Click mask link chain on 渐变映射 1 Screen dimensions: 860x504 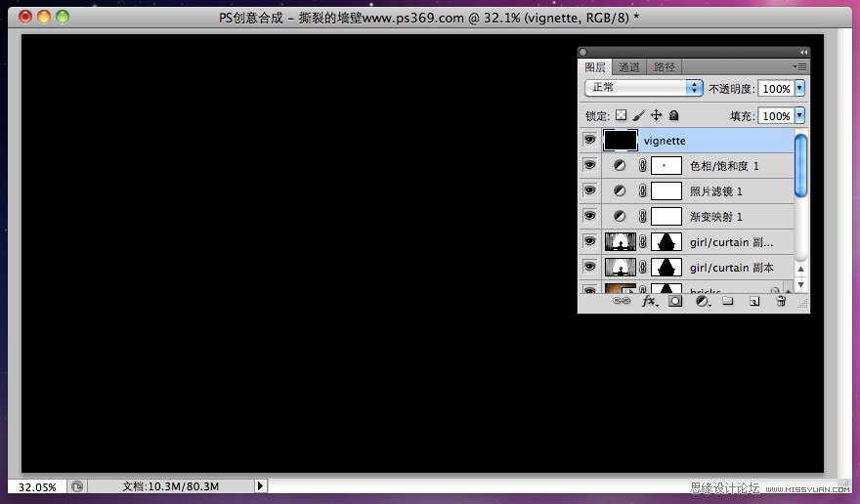coord(642,216)
